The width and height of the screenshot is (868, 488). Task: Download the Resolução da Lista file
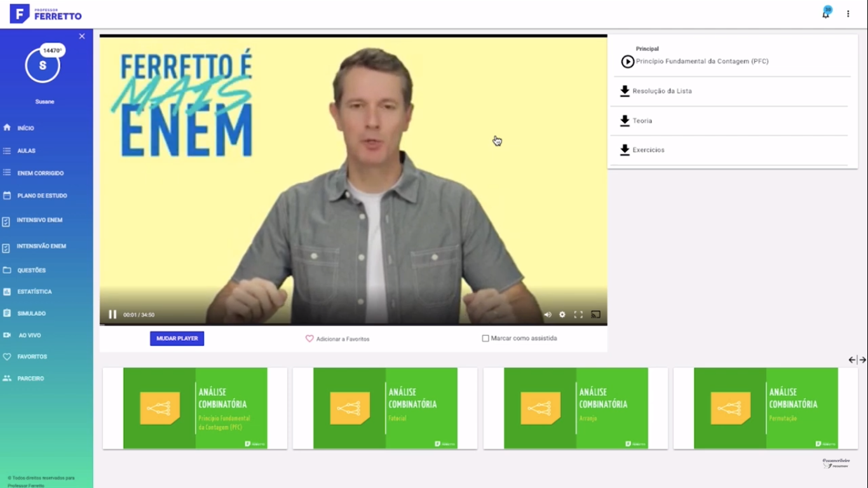point(625,91)
